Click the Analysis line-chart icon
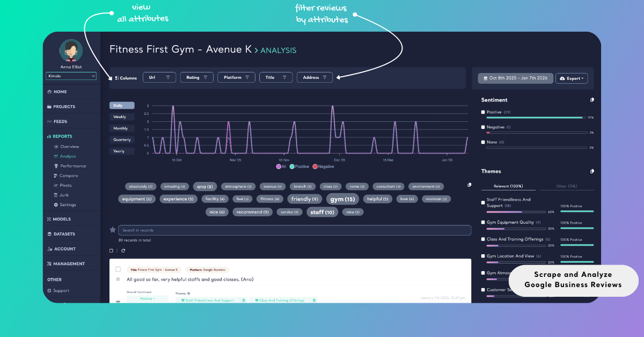The width and height of the screenshot is (644, 337). click(56, 156)
